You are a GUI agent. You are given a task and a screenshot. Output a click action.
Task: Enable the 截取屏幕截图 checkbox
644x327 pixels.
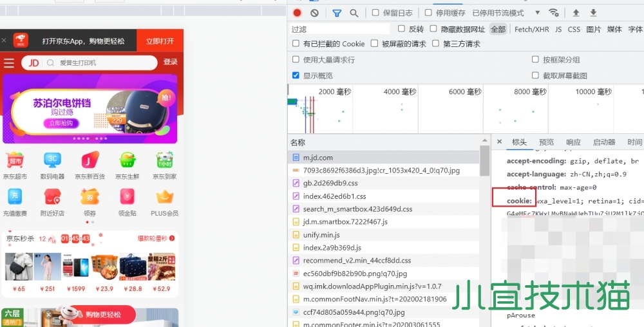[x=535, y=75]
